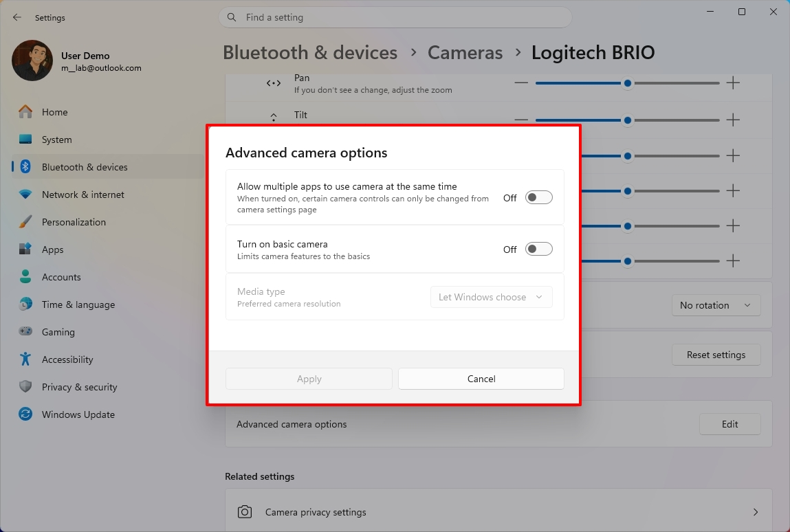Increase Pan with the plus icon

(733, 82)
